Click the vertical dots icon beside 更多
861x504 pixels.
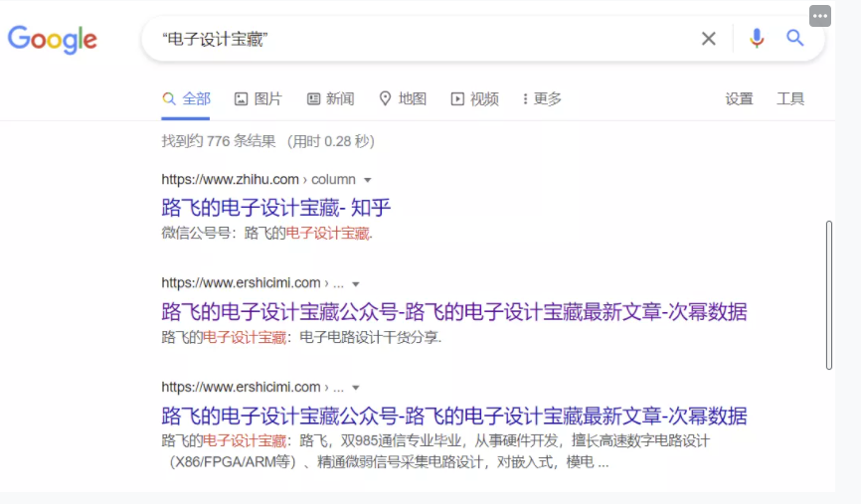coord(526,98)
